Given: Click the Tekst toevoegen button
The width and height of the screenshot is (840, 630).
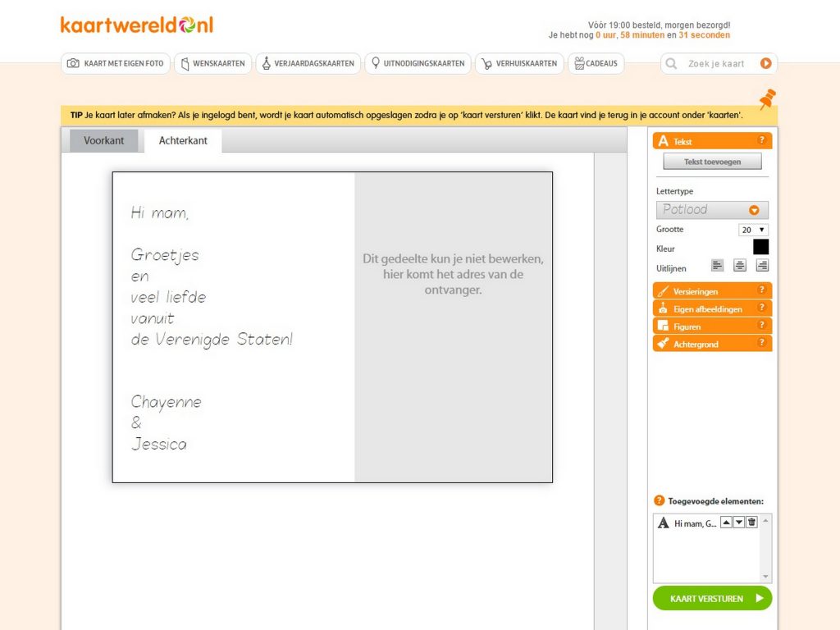Looking at the screenshot, I should pyautogui.click(x=712, y=162).
